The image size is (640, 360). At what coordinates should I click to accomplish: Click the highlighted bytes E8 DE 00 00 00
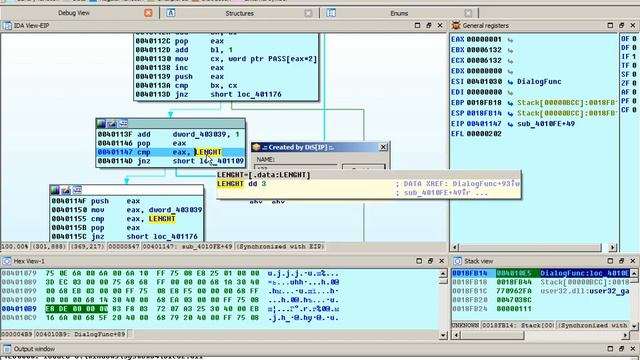tap(77, 309)
